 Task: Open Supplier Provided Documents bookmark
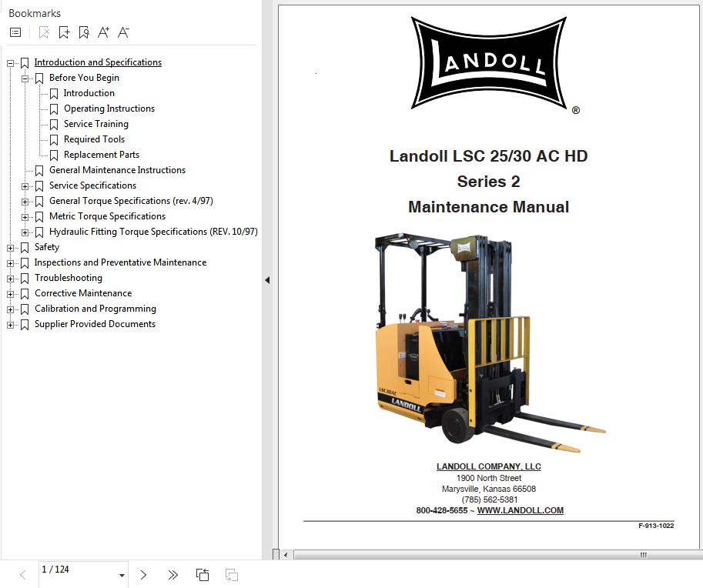95,324
